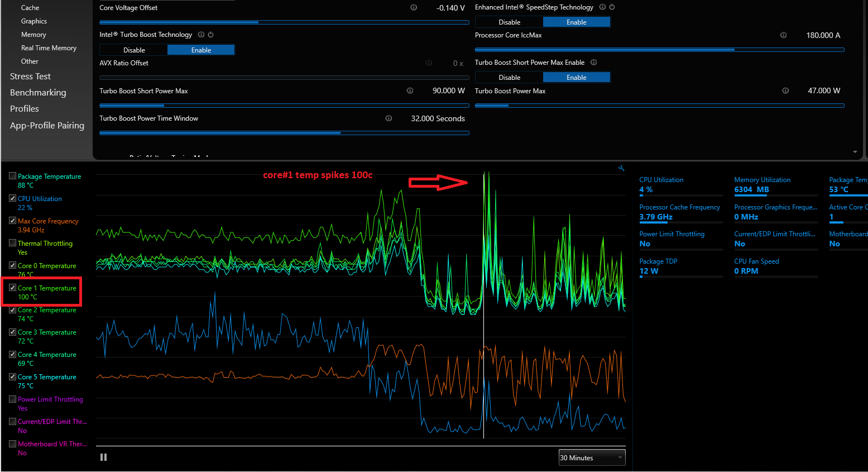Adjust Processor Core IccMax slider
The image size is (868, 472).
point(660,50)
